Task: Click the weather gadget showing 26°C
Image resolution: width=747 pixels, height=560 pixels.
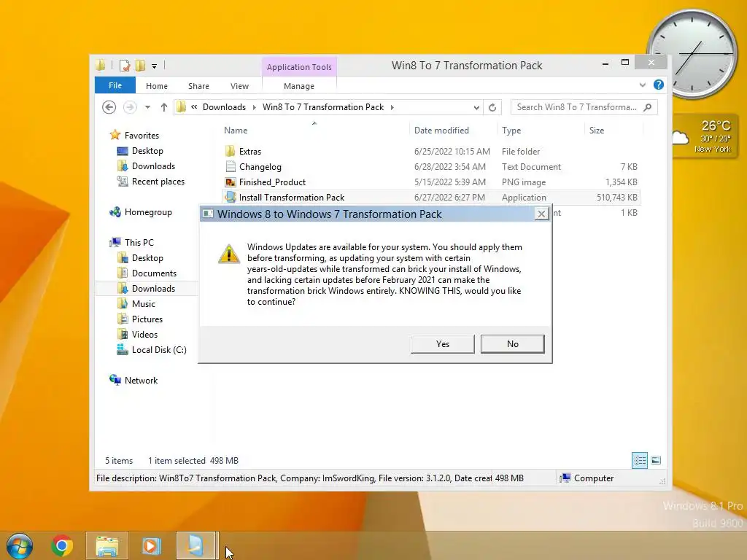Action: pyautogui.click(x=705, y=136)
